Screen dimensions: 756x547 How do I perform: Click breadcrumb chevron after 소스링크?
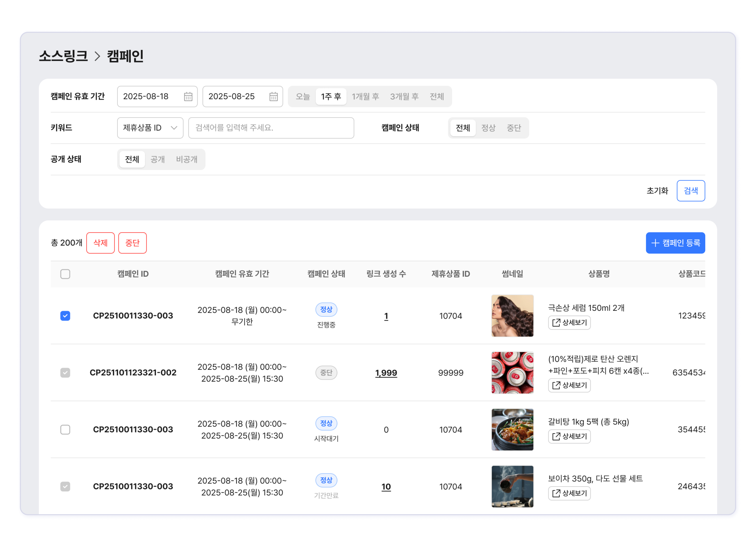[97, 56]
